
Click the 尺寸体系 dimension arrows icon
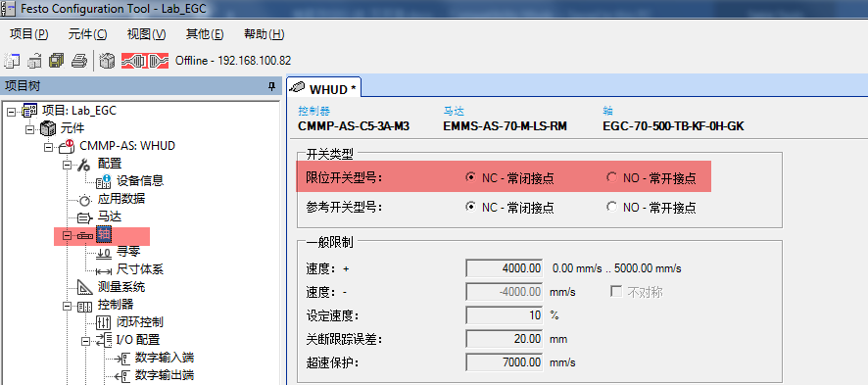(104, 271)
